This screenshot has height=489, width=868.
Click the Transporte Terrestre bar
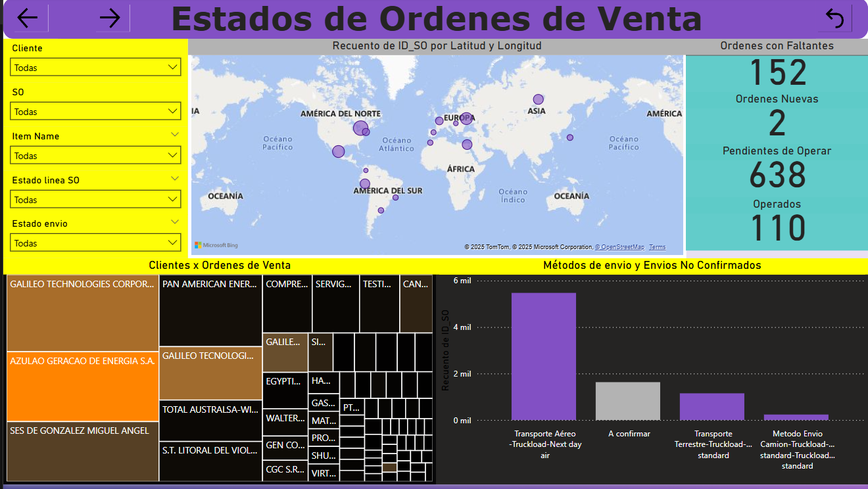(x=712, y=407)
